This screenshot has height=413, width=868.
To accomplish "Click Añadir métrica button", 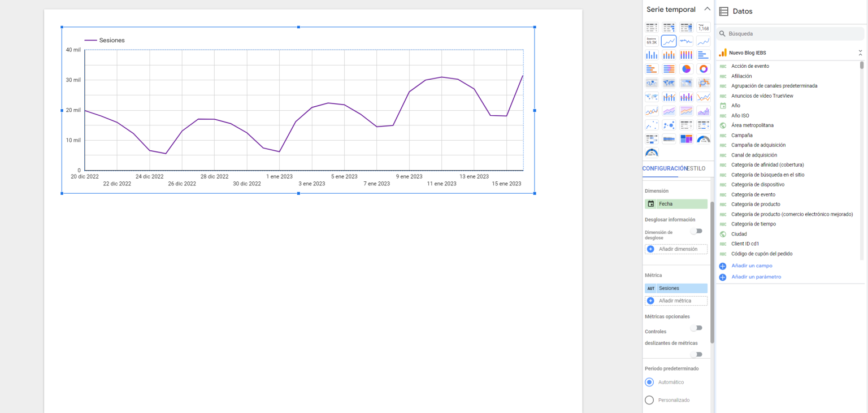I will coord(676,301).
